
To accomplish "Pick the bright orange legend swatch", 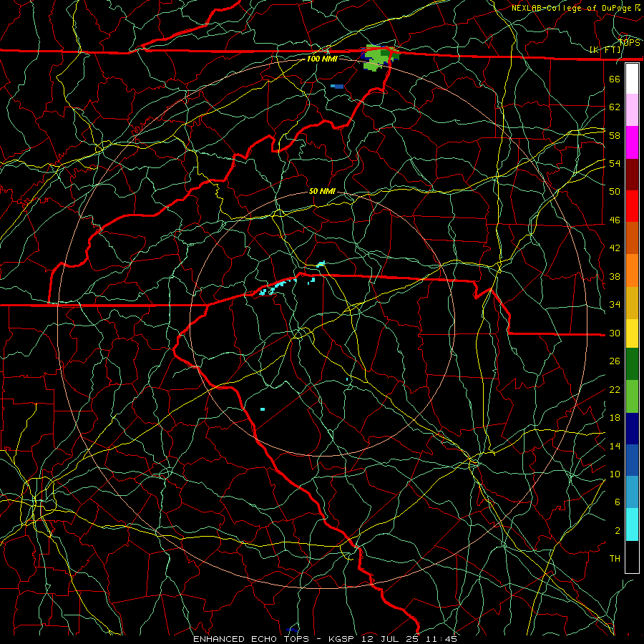I will click(632, 270).
